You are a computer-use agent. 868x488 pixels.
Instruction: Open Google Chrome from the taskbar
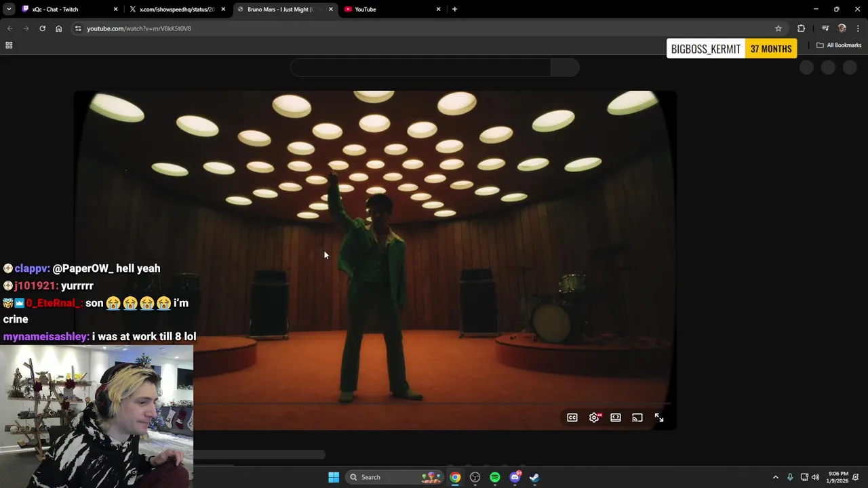coord(455,477)
